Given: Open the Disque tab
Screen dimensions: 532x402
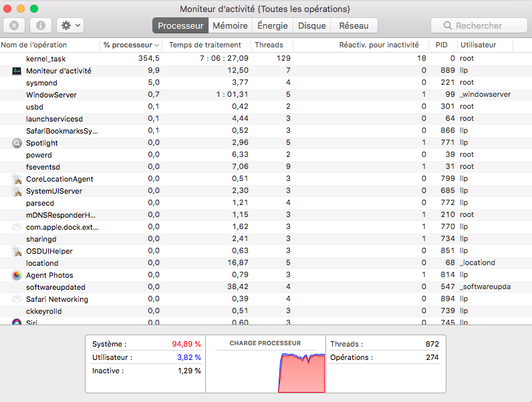Looking at the screenshot, I should coord(312,25).
